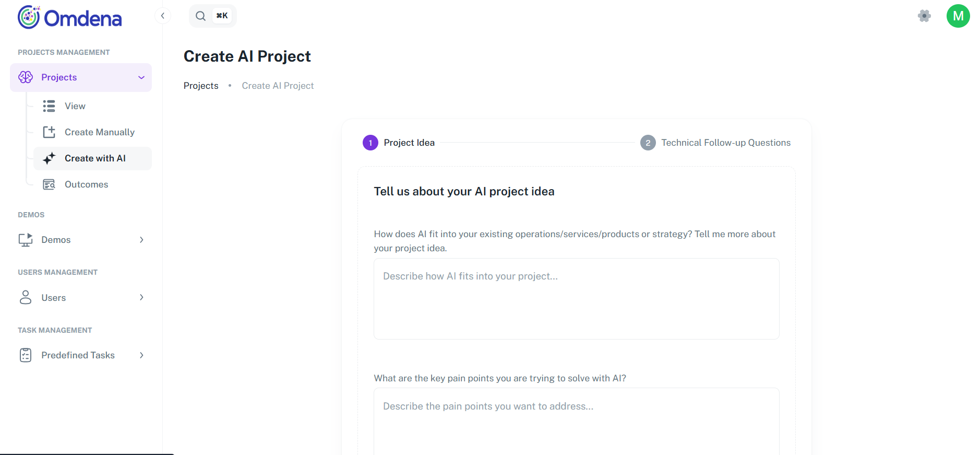Click the Create Manually icon
Image resolution: width=980 pixels, height=455 pixels.
tap(49, 132)
